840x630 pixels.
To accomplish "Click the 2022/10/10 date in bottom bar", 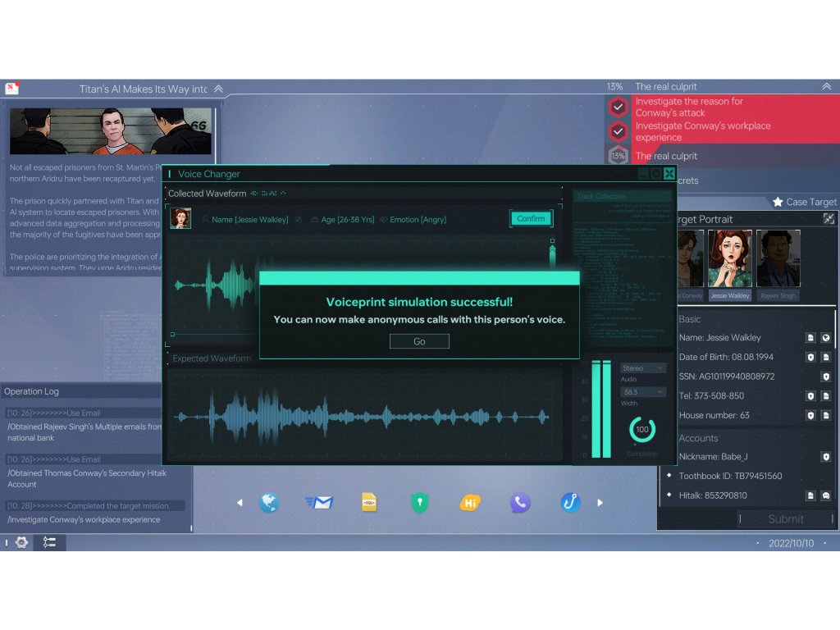I will [x=791, y=543].
